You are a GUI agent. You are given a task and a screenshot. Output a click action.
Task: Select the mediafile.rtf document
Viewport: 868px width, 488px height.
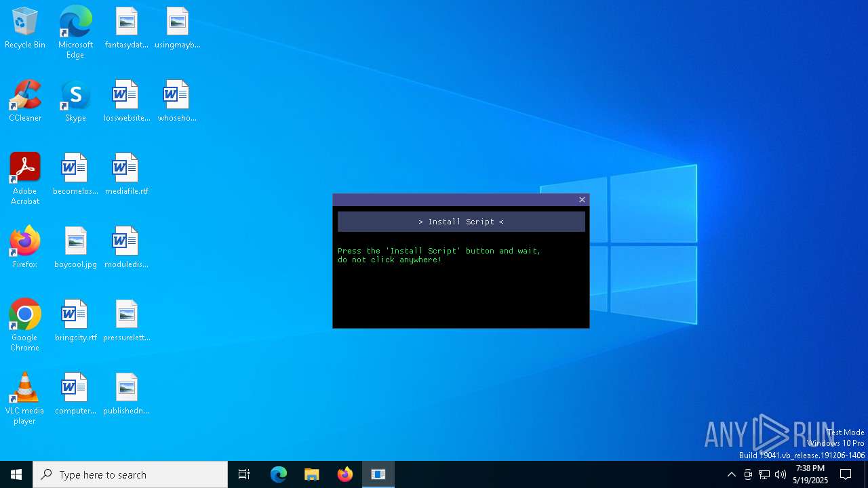126,175
